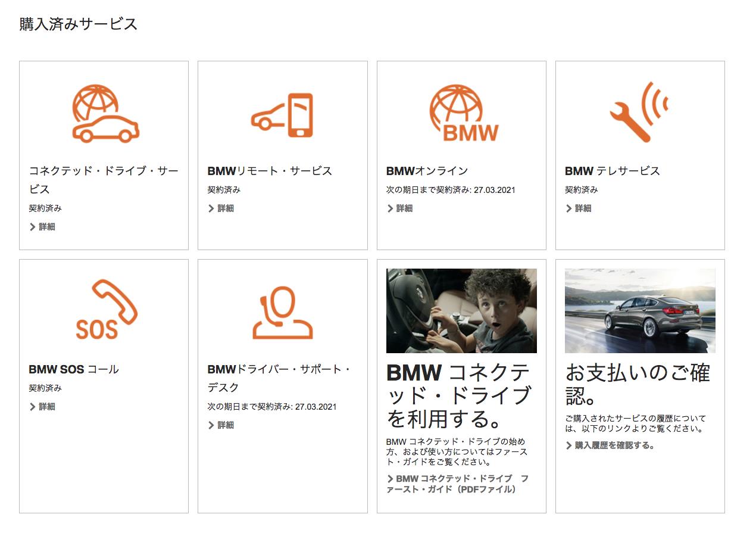Click 購入履歴を確認する link
This screenshot has width=756, height=536.
click(x=610, y=445)
